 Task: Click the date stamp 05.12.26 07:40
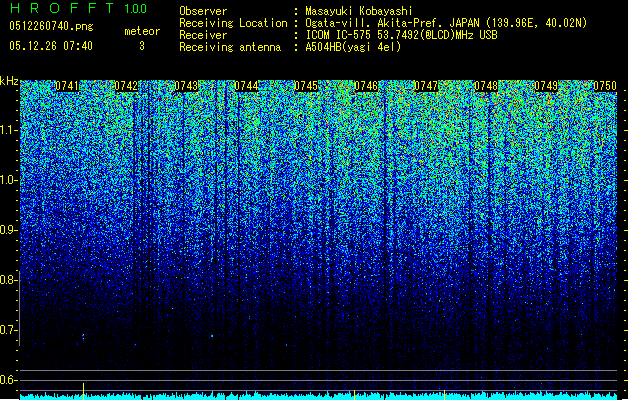coord(51,46)
